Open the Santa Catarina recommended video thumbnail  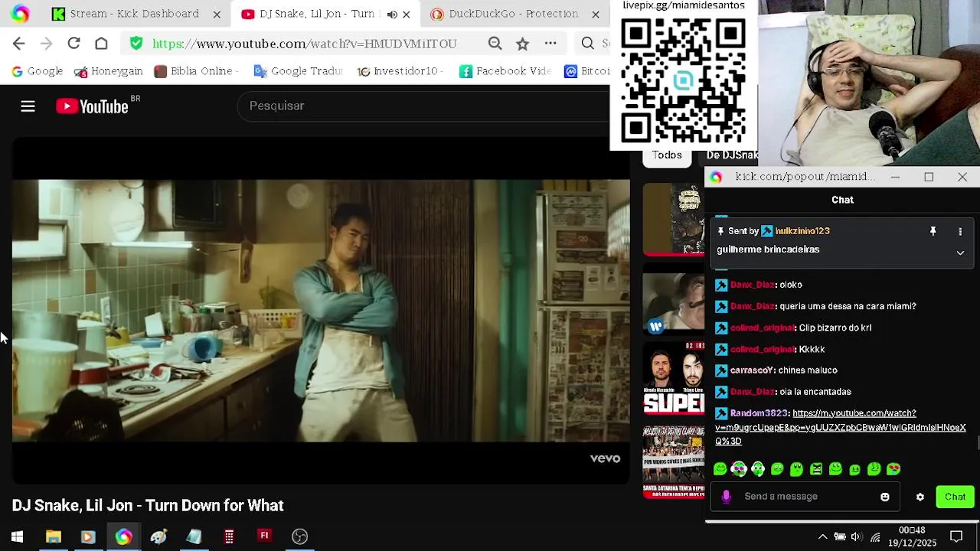coord(673,461)
